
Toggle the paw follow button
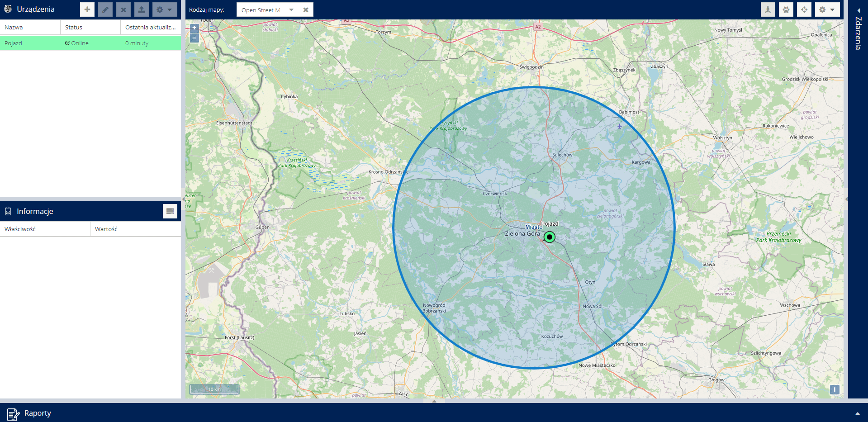pyautogui.click(x=786, y=9)
